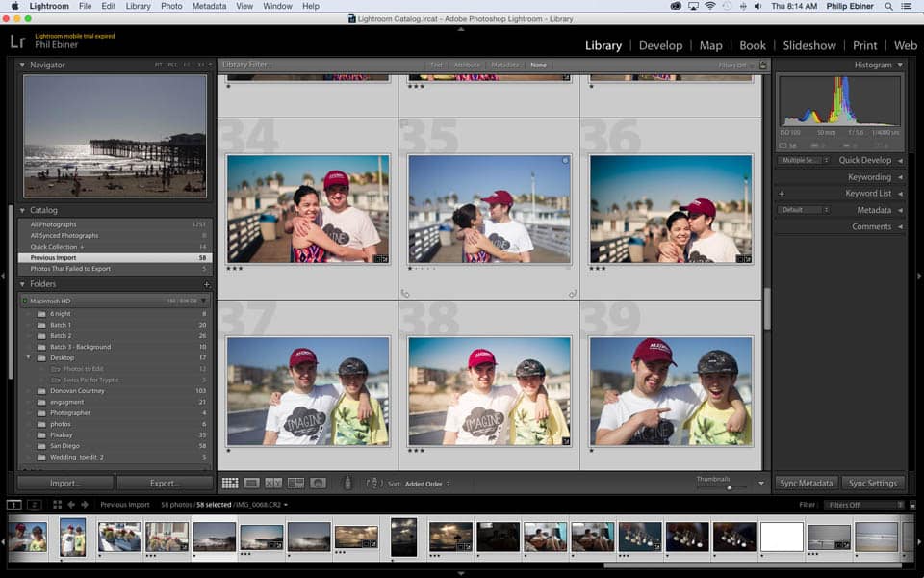Rotate photo 35 clockwise arrow
The image size is (924, 578).
[x=572, y=293]
